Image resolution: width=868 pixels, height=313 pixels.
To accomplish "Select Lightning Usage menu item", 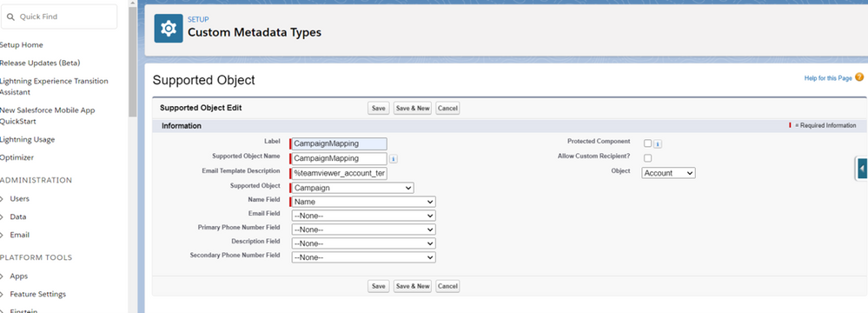I will [x=28, y=140].
